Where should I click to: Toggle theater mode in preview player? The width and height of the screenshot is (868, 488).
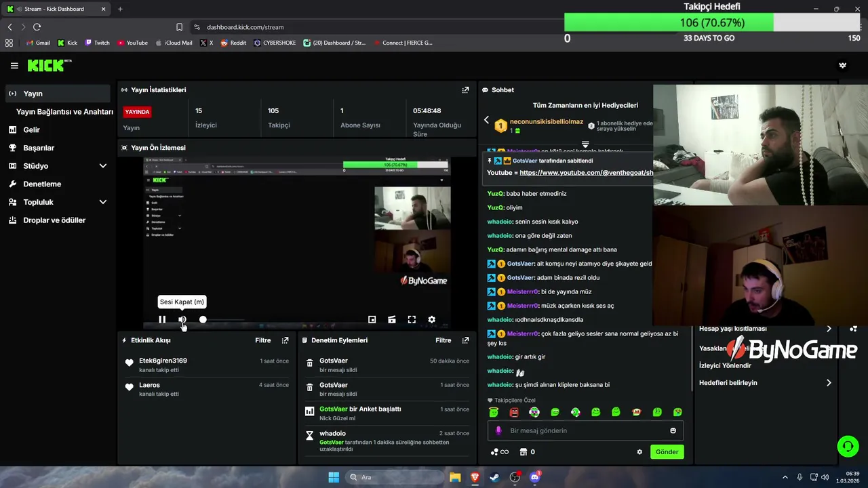point(391,319)
